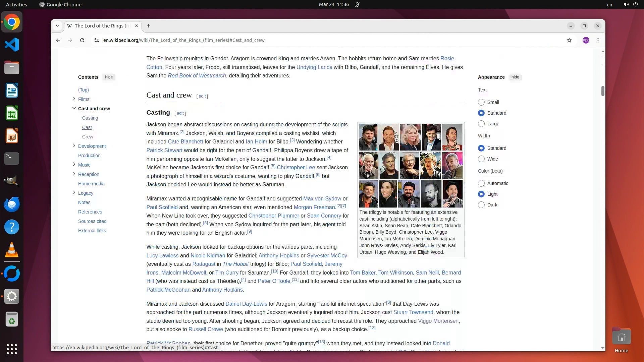644x362 pixels.
Task: Go back to previous page
Action: click(x=58, y=40)
